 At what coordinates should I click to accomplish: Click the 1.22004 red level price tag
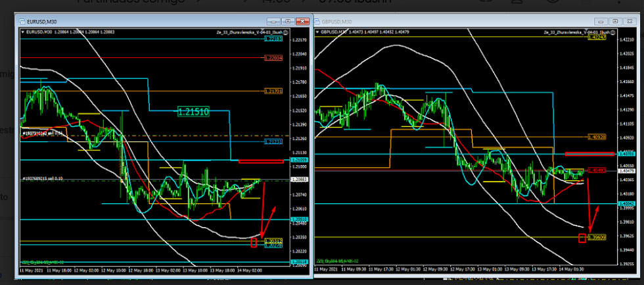pyautogui.click(x=273, y=58)
